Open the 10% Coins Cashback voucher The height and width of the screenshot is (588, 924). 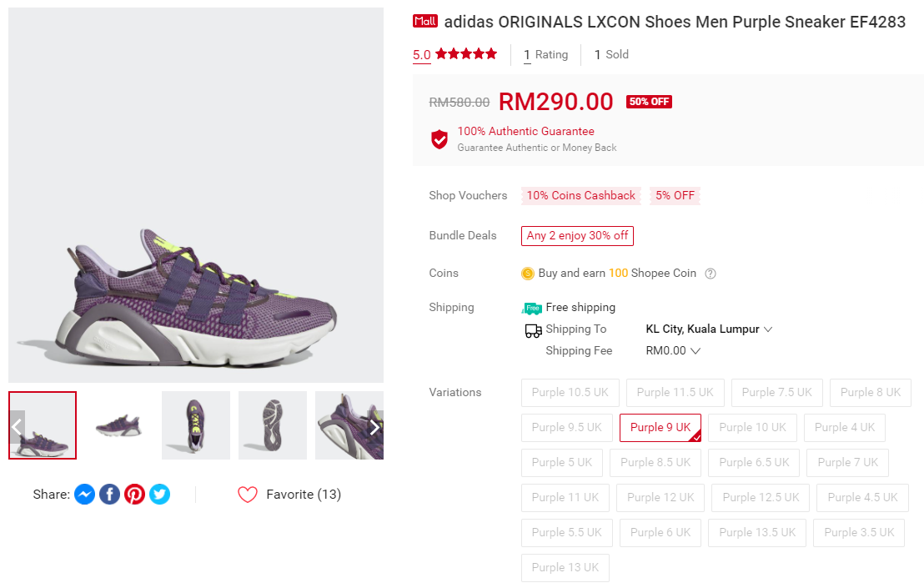(x=580, y=195)
